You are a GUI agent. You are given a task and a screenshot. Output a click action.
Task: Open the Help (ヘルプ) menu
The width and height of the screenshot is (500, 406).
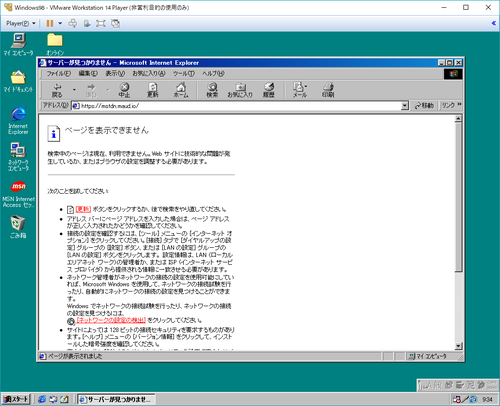(x=213, y=73)
